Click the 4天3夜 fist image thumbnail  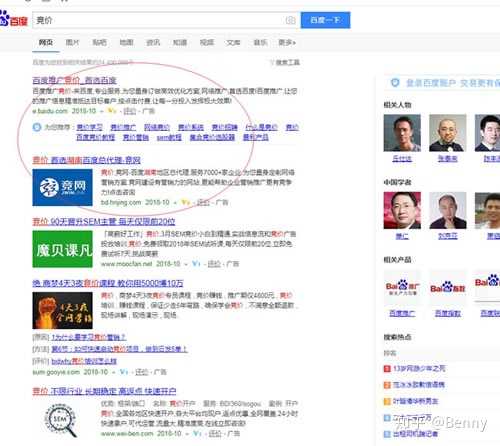[x=62, y=311]
